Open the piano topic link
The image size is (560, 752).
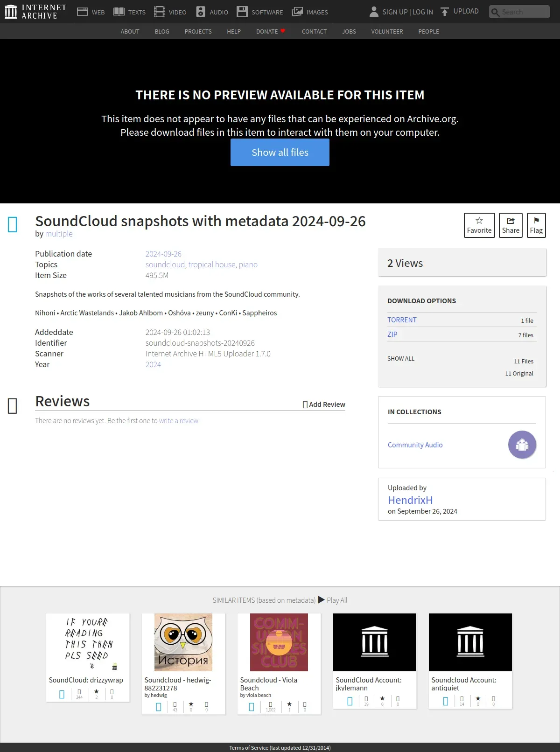[x=248, y=265]
